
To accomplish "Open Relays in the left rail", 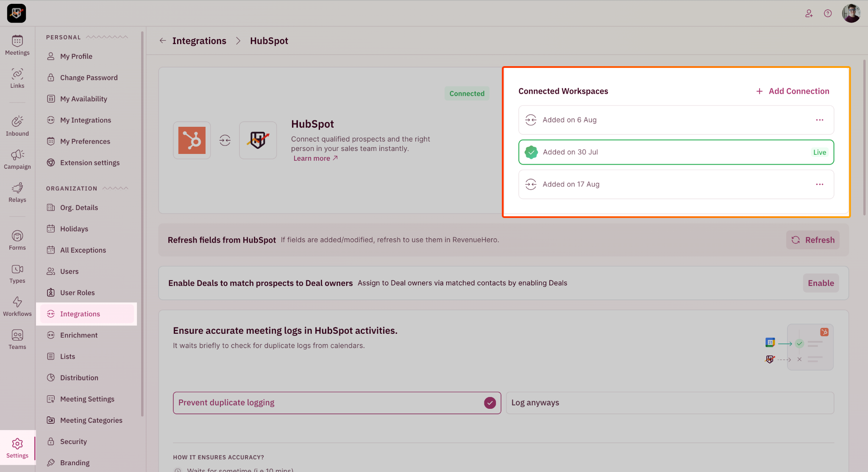I will (17, 192).
